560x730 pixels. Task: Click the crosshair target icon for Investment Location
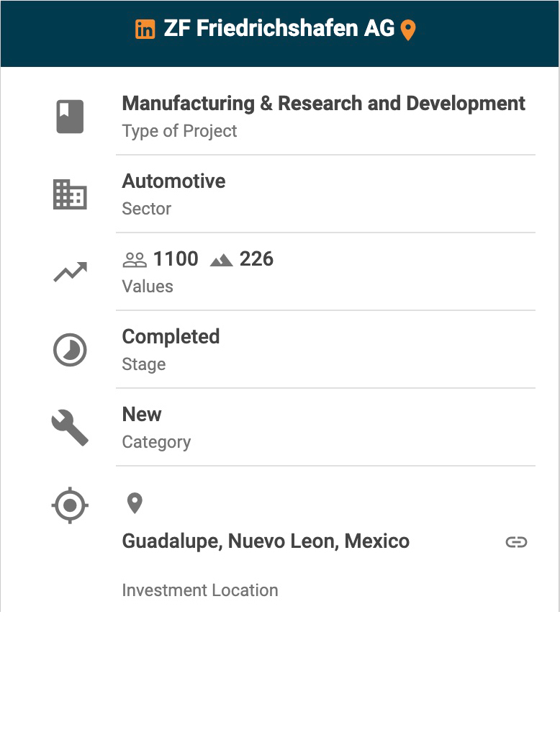click(x=70, y=505)
